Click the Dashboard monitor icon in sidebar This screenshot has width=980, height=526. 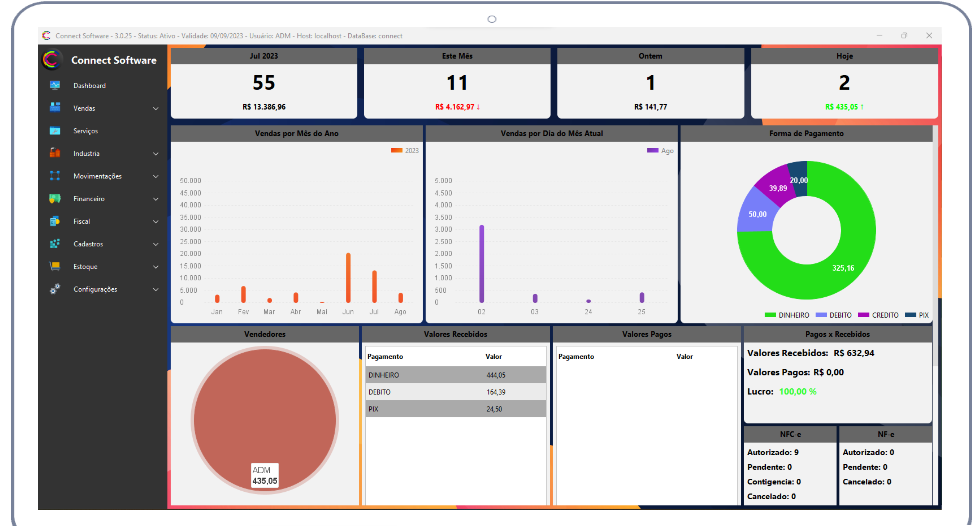point(55,85)
